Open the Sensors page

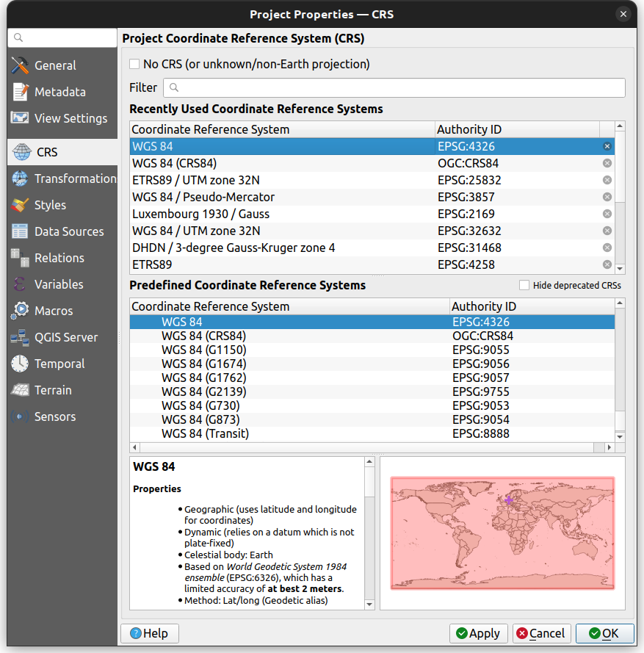[62, 416]
